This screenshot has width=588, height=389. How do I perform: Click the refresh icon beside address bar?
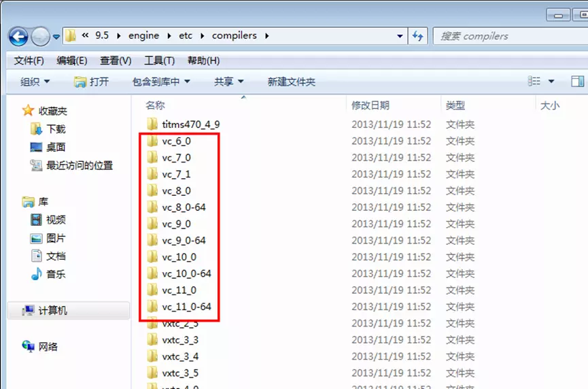click(418, 36)
